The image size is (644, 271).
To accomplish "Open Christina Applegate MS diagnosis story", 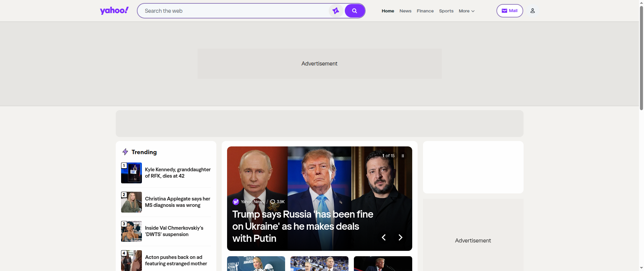I will [177, 202].
